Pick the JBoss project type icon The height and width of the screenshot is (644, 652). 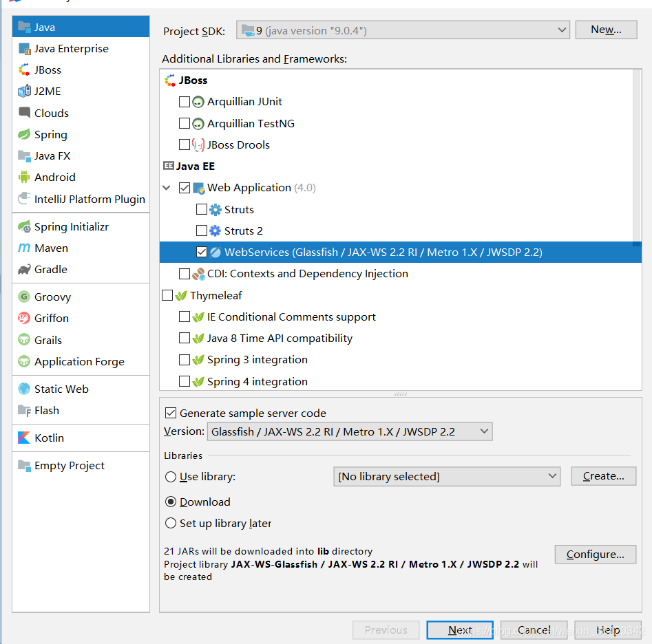pyautogui.click(x=24, y=69)
